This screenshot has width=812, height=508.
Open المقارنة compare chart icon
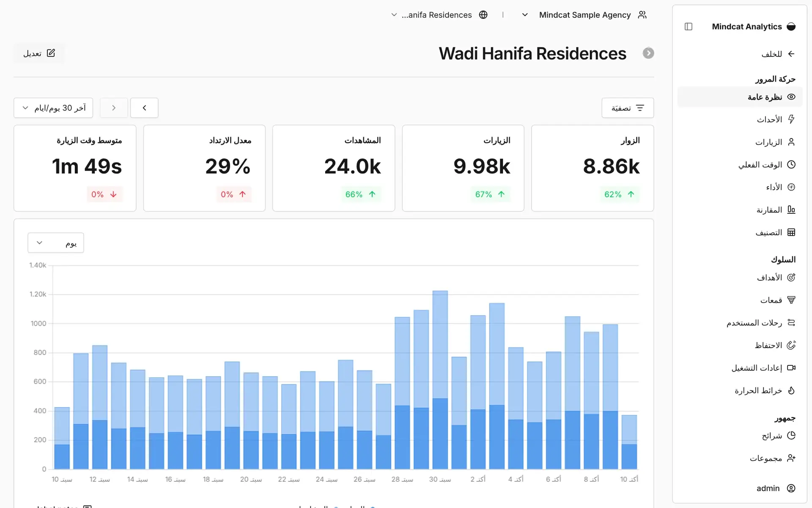(x=791, y=210)
